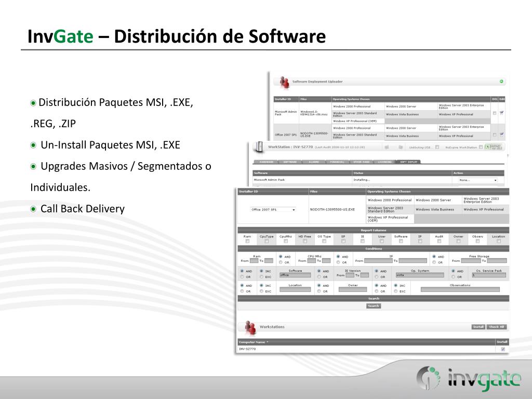Check the Location report column checkbox
The image size is (532, 399).
coord(498,241)
